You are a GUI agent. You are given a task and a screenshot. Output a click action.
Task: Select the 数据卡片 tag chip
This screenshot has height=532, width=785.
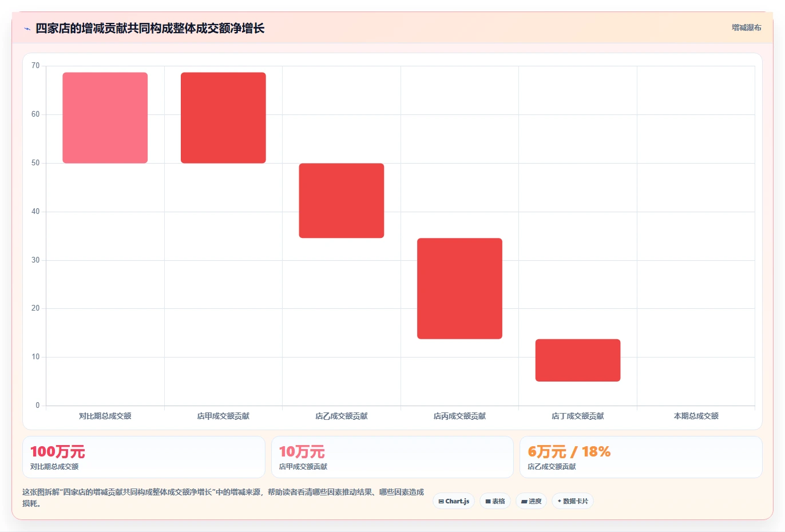pyautogui.click(x=573, y=501)
